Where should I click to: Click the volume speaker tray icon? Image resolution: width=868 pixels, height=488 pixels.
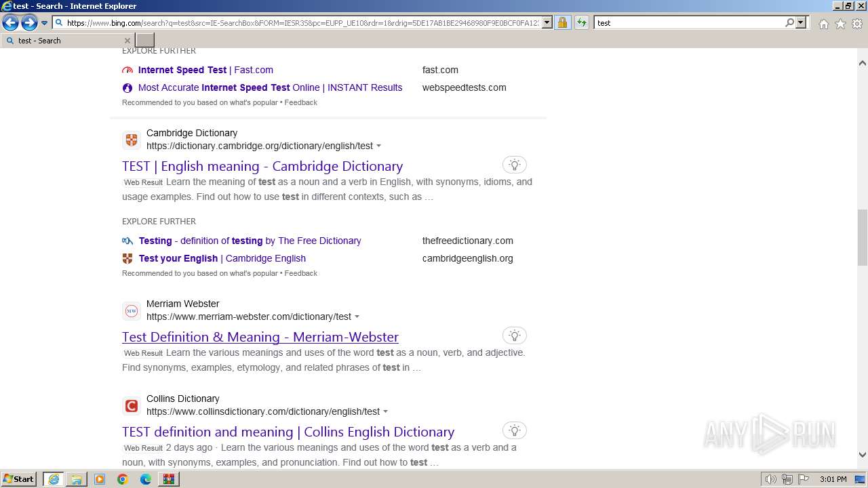click(770, 479)
